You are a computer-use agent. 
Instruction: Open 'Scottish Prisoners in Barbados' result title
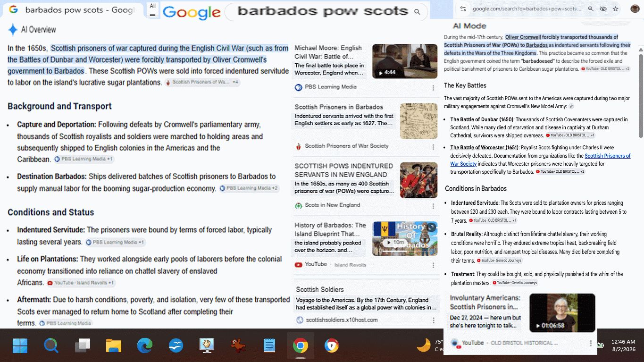coord(339,107)
